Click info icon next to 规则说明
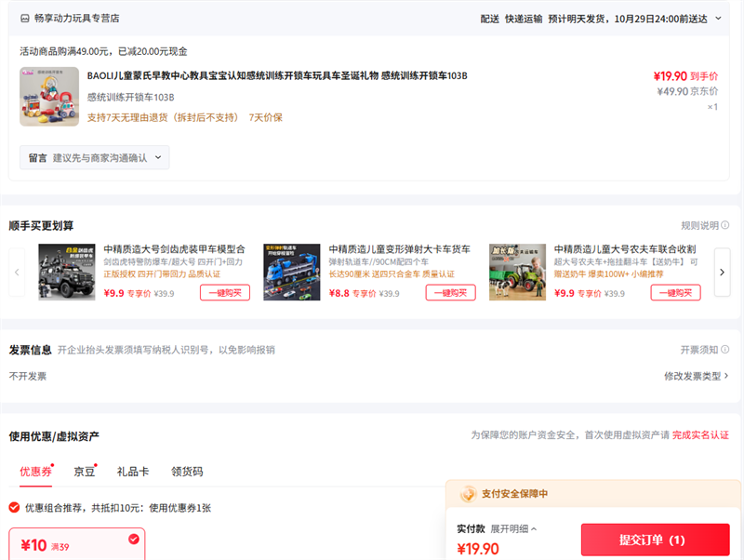The width and height of the screenshot is (744, 560). 725,225
